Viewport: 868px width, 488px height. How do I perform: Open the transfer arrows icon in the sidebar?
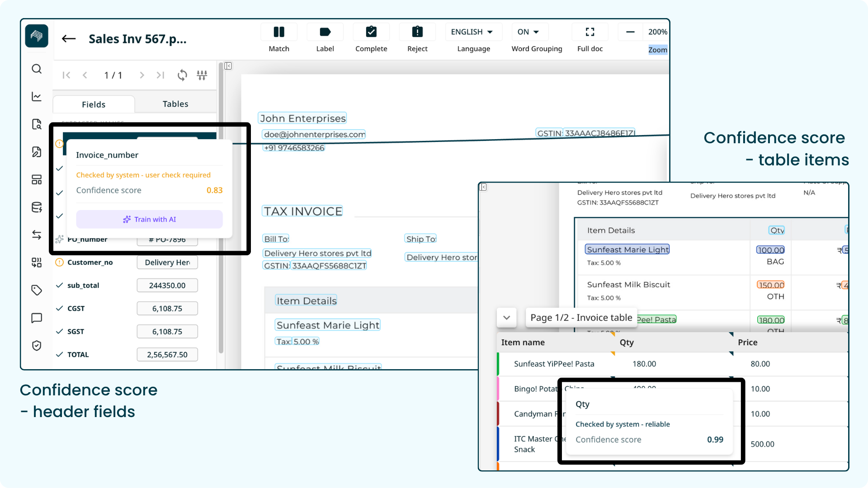(37, 235)
